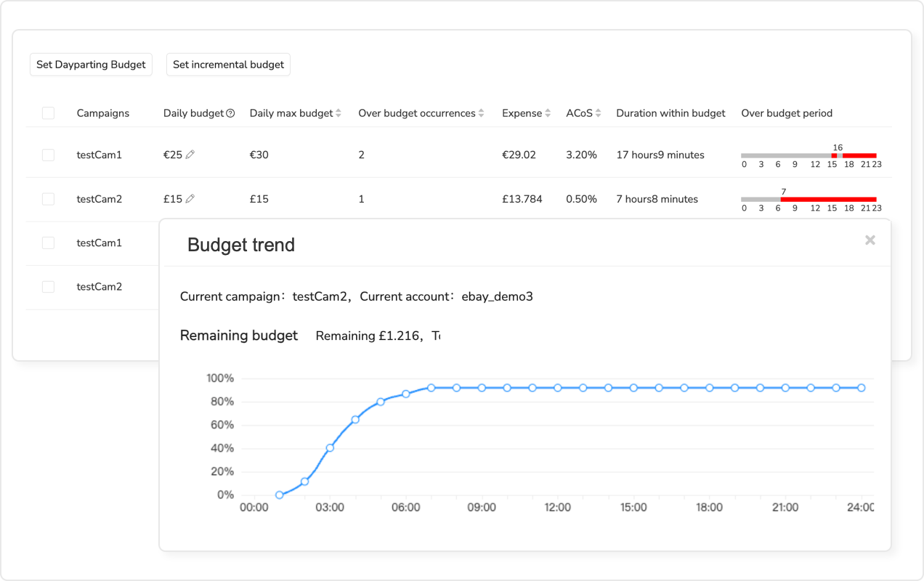
Task: Select the second testCam2 row checkbox
Action: click(48, 287)
